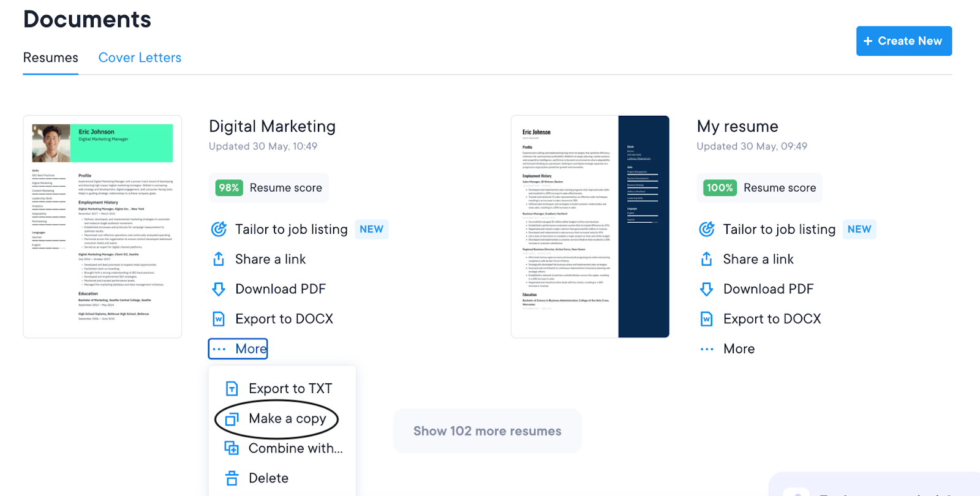This screenshot has height=496, width=980.
Task: Click the Share a link icon under Digital Marketing
Action: pyautogui.click(x=219, y=259)
